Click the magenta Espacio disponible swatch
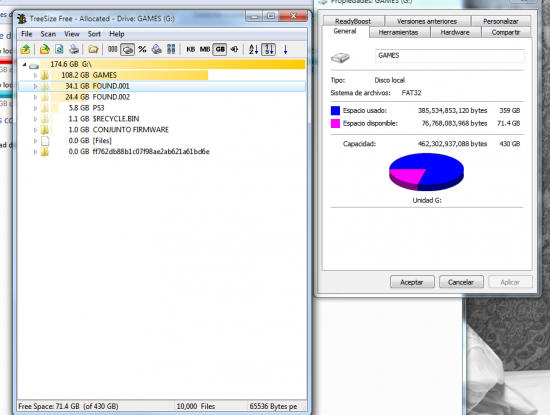Screen dimensions: 550x415 (335, 123)
